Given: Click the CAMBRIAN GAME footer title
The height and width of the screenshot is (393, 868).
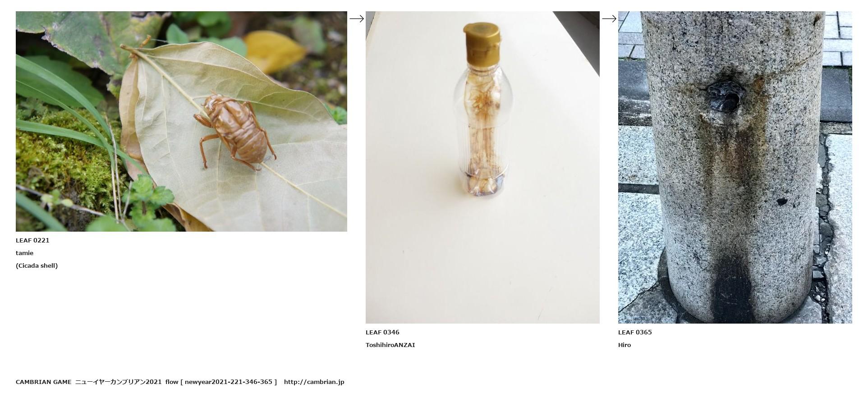Looking at the screenshot, I should click(x=44, y=382).
